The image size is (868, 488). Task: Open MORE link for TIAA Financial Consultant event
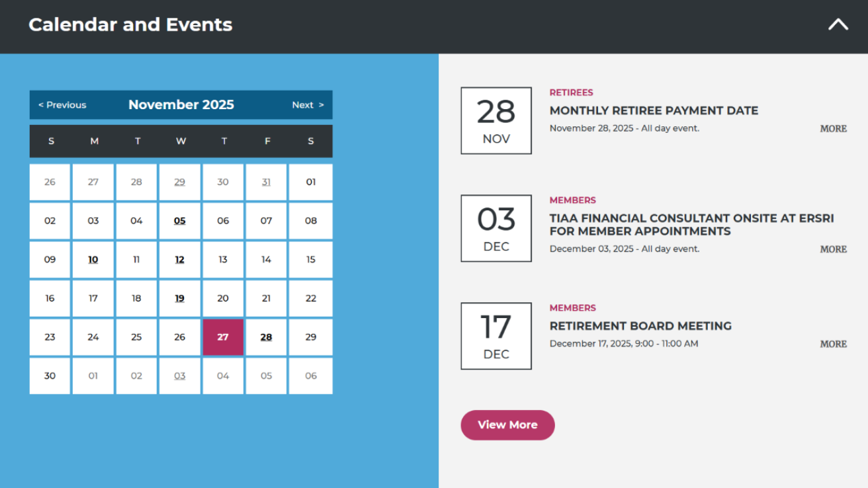coord(833,249)
